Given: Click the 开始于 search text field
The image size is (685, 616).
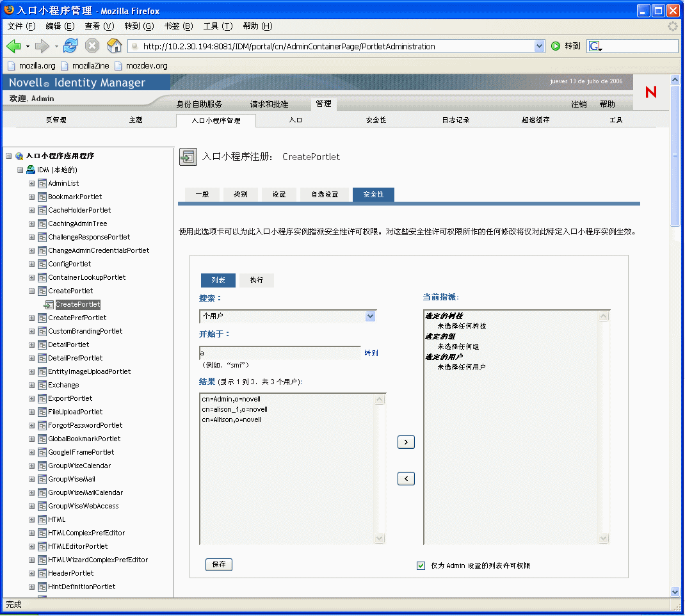Looking at the screenshot, I should 280,353.
